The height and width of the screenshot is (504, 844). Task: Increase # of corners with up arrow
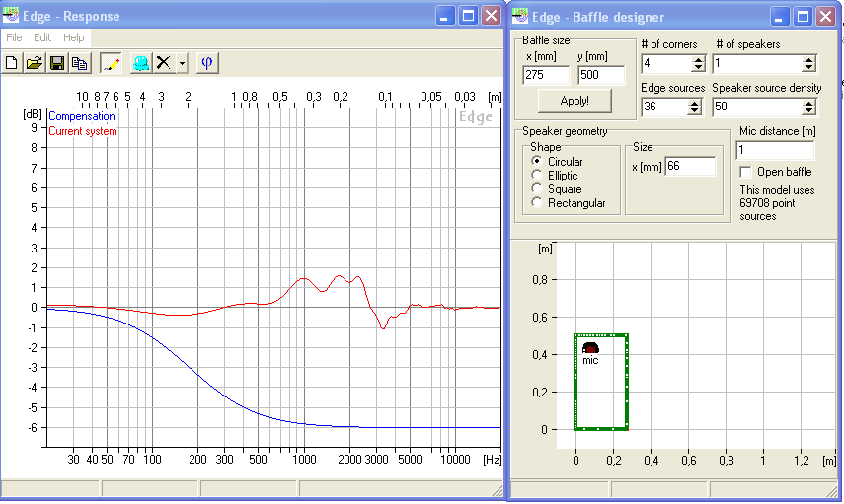coord(698,60)
